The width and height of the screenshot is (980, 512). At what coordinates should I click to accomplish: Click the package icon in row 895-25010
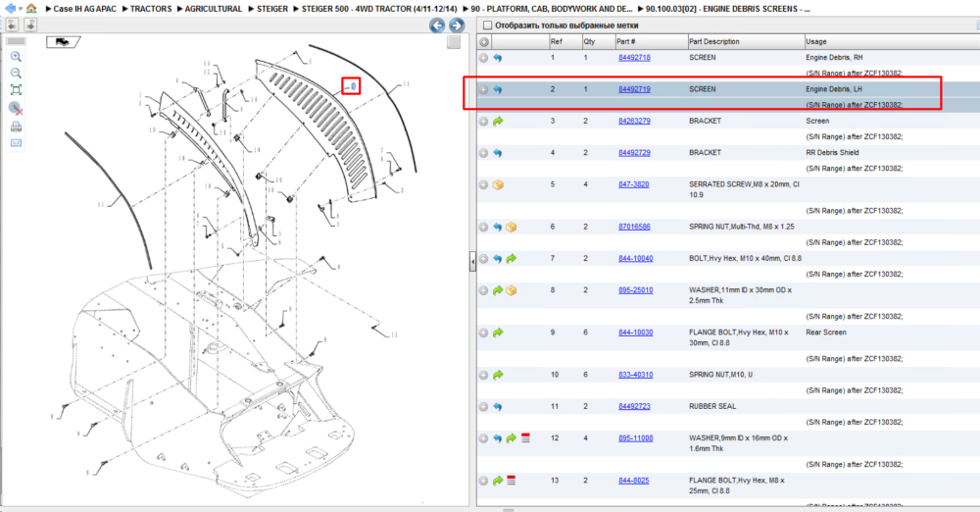coord(512,290)
